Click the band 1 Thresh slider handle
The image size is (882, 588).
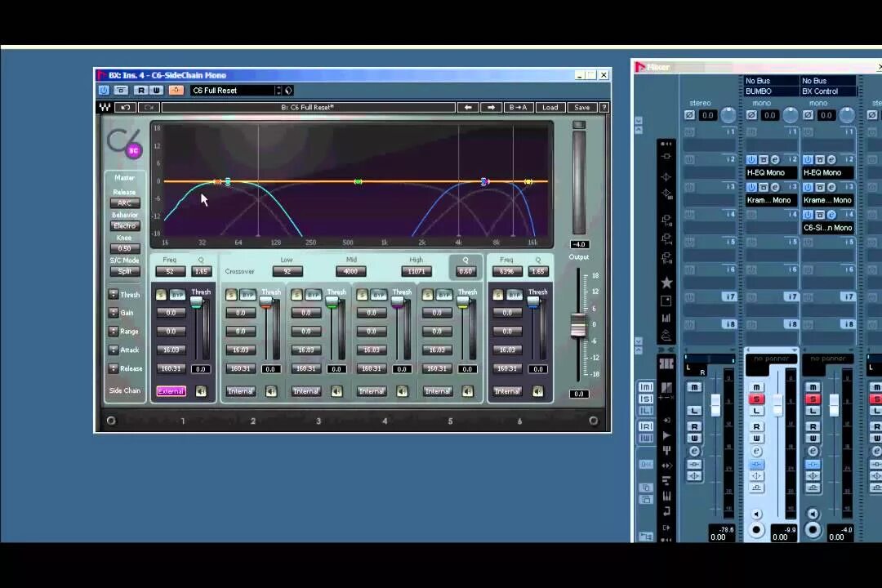[196, 302]
